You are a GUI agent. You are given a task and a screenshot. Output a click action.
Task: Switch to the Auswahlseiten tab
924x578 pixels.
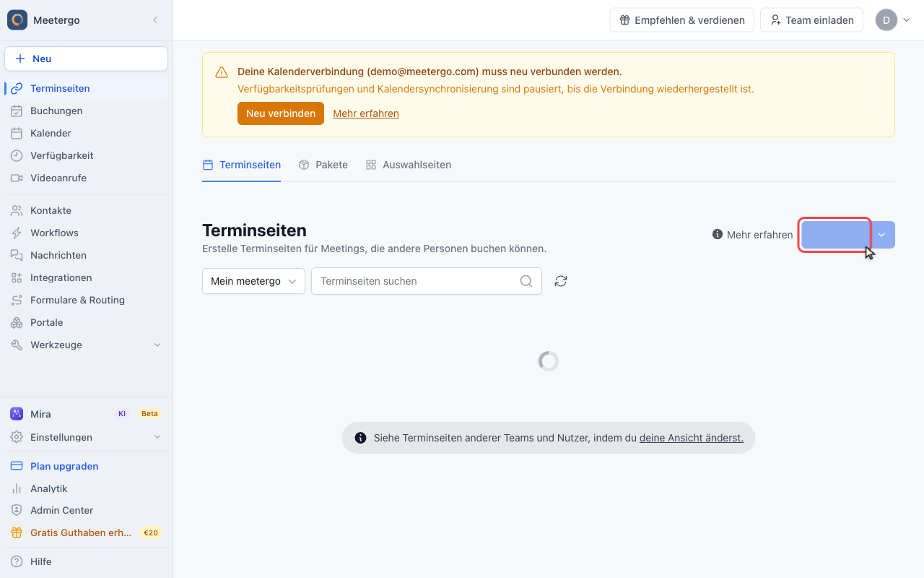(x=409, y=165)
